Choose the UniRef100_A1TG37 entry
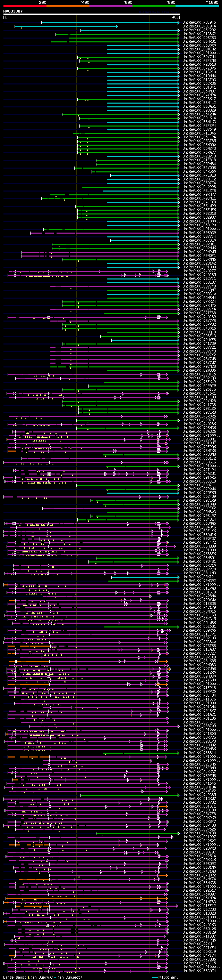222x980 pixels. click(x=199, y=936)
